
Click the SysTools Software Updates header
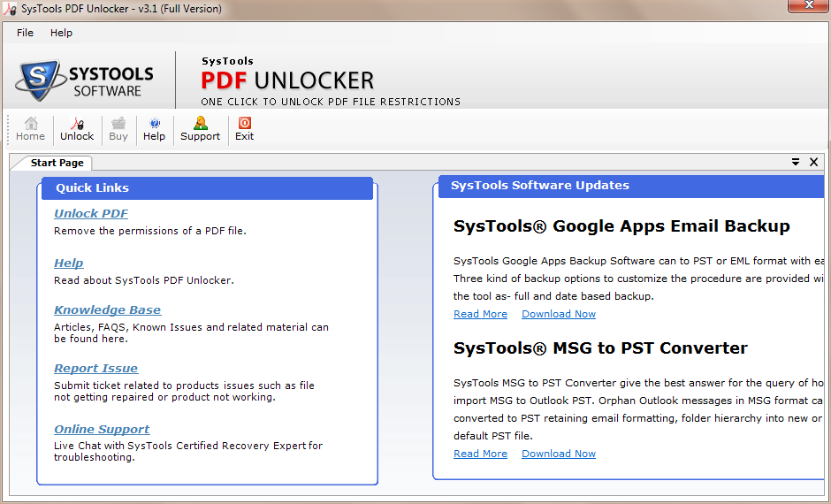(540, 186)
